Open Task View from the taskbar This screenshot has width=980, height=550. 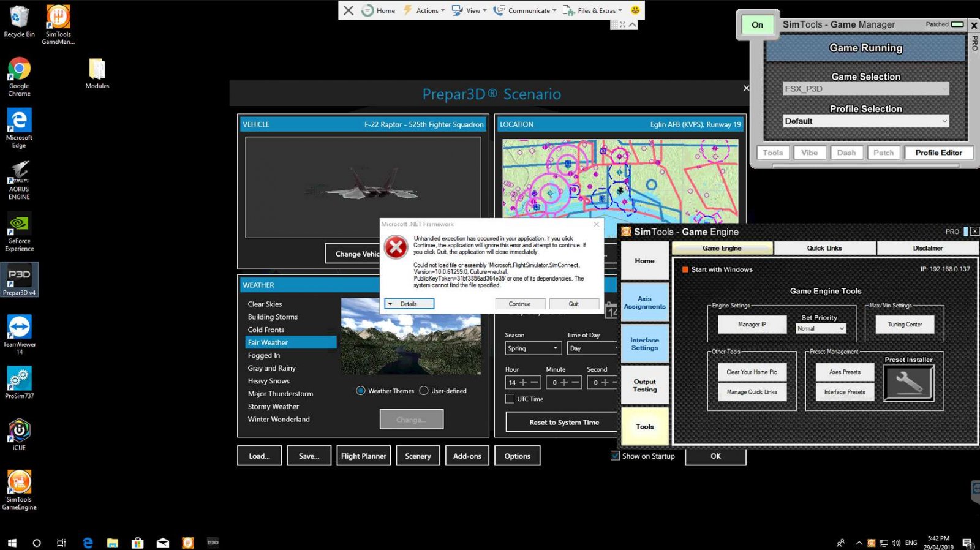(x=61, y=543)
